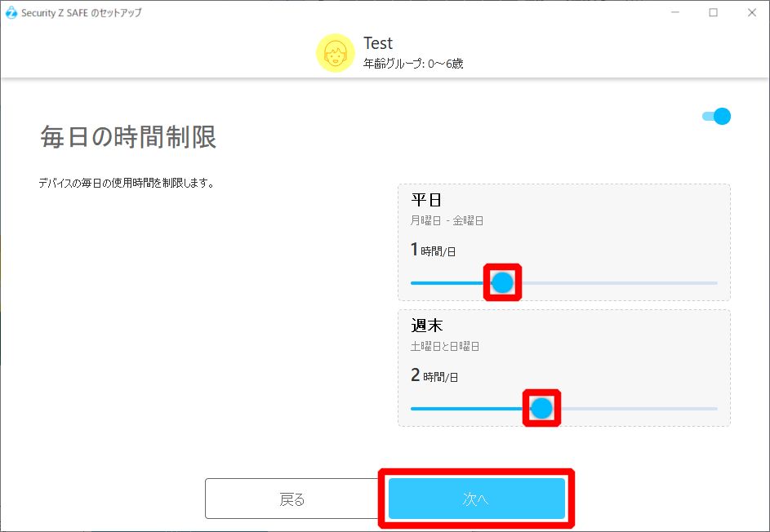Click the 平日 section title

426,201
